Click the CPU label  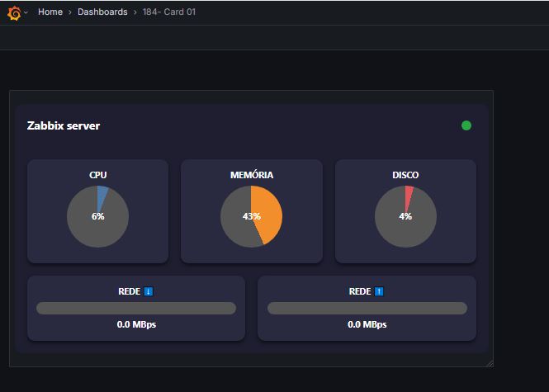click(97, 175)
